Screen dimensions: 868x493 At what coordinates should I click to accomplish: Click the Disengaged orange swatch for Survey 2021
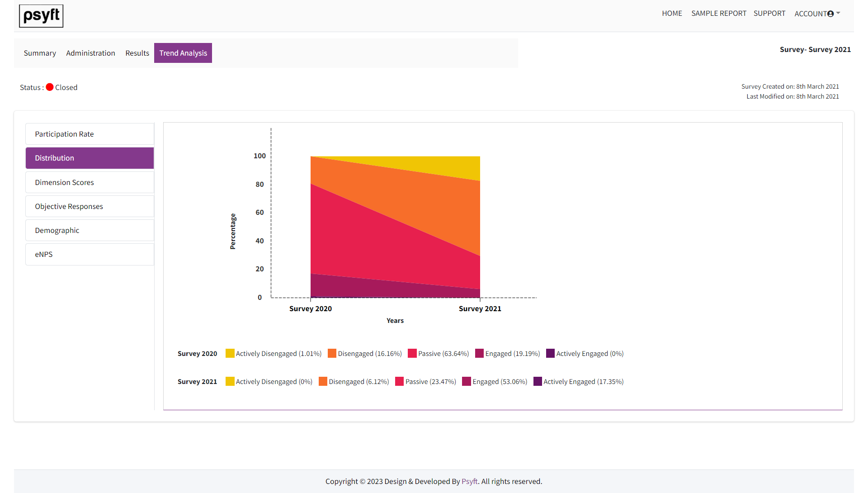[322, 381]
